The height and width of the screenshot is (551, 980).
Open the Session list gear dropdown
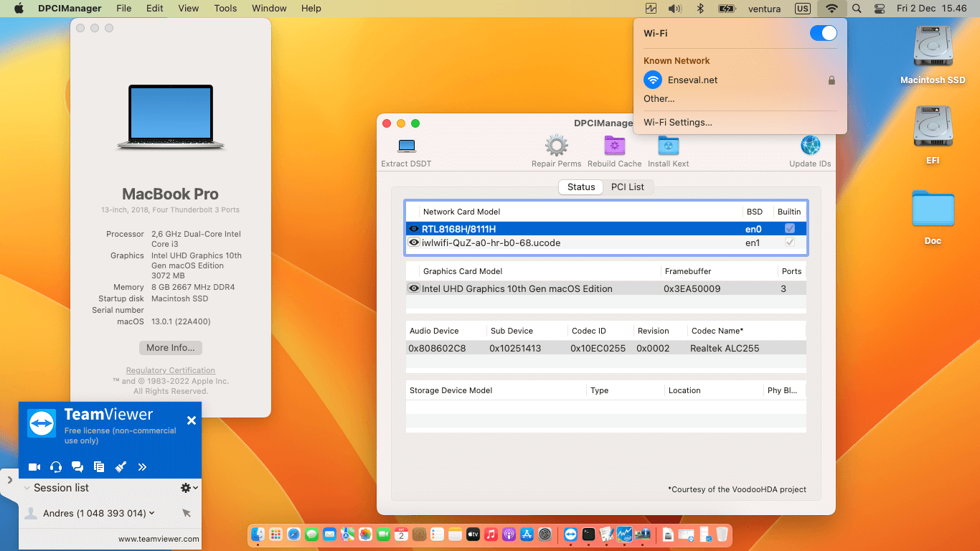[x=185, y=488]
